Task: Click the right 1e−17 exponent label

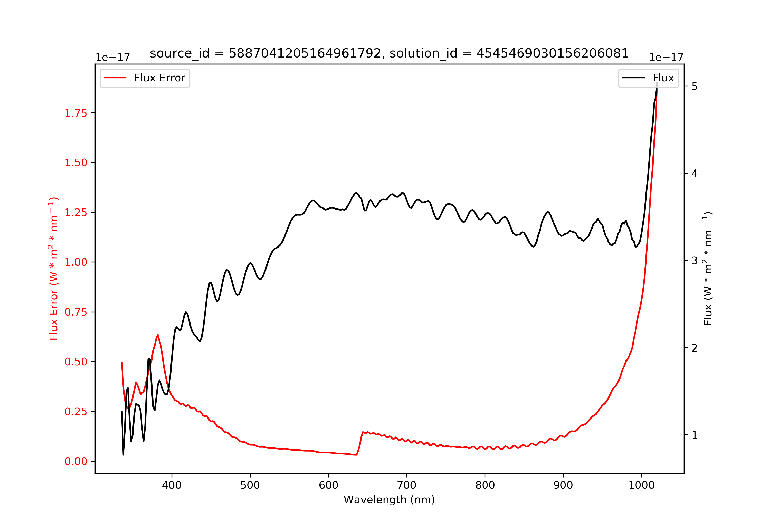Action: pyautogui.click(x=666, y=57)
